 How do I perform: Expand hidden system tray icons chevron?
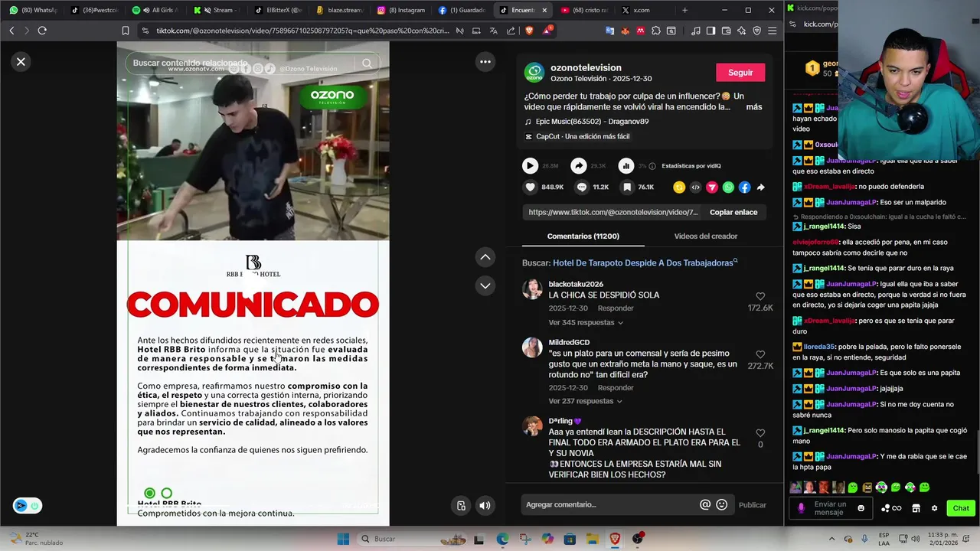pyautogui.click(x=832, y=539)
